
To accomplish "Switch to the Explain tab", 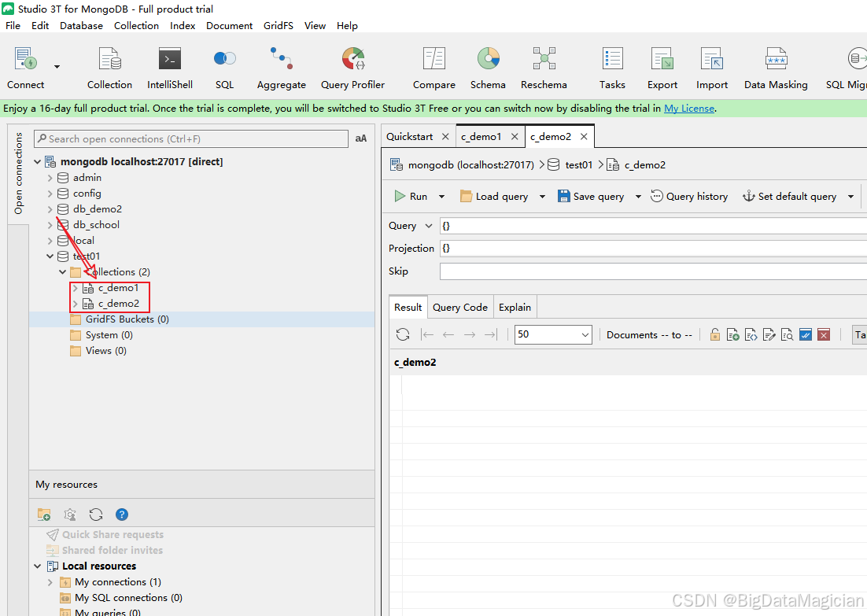I will click(x=515, y=308).
